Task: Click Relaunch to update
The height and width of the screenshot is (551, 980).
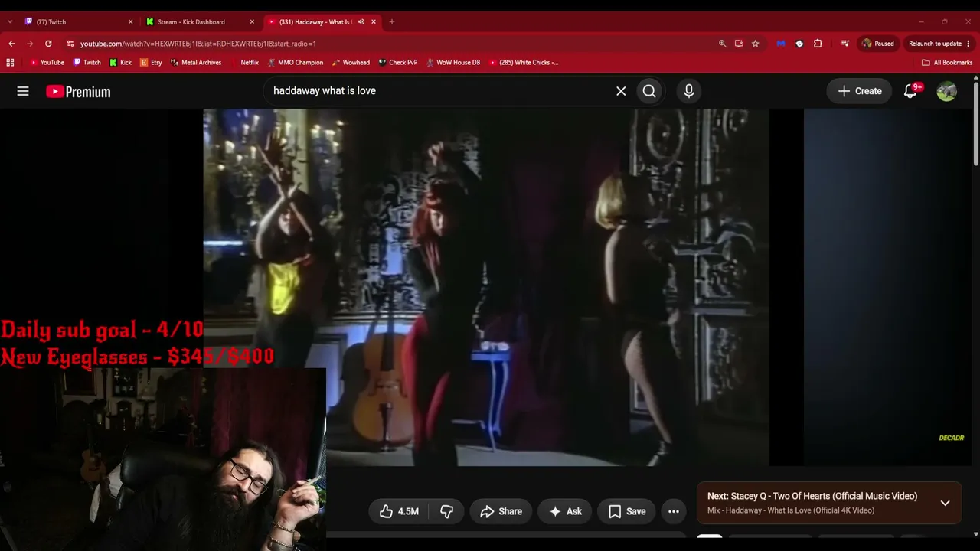Action: 935,44
